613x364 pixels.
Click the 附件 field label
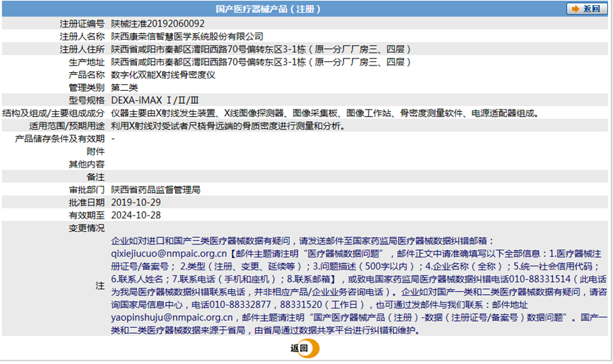(x=96, y=151)
